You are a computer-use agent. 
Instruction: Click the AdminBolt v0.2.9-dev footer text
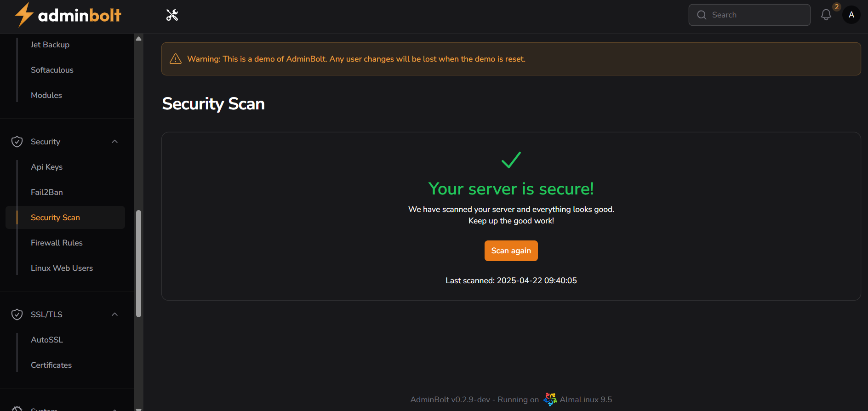click(x=474, y=400)
